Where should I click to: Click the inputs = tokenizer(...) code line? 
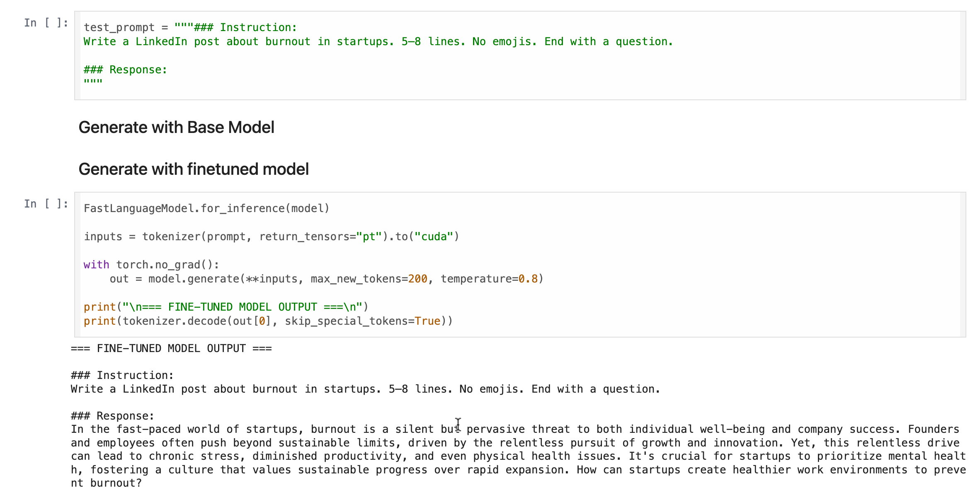(271, 236)
